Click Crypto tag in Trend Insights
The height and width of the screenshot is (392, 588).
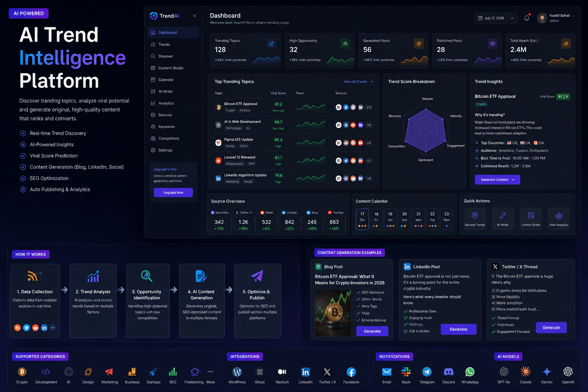pos(481,104)
